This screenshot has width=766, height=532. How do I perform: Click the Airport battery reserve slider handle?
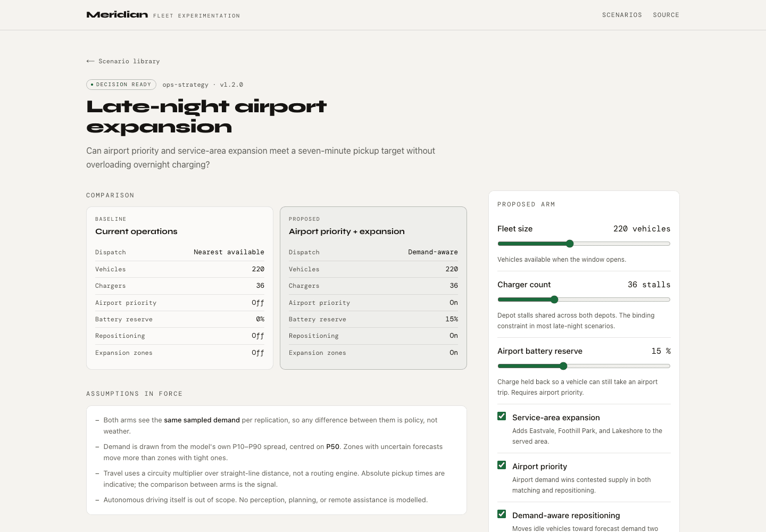pos(563,366)
